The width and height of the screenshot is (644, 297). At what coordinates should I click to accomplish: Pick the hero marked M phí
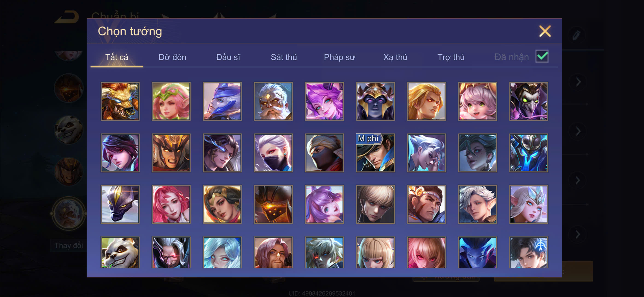(375, 153)
